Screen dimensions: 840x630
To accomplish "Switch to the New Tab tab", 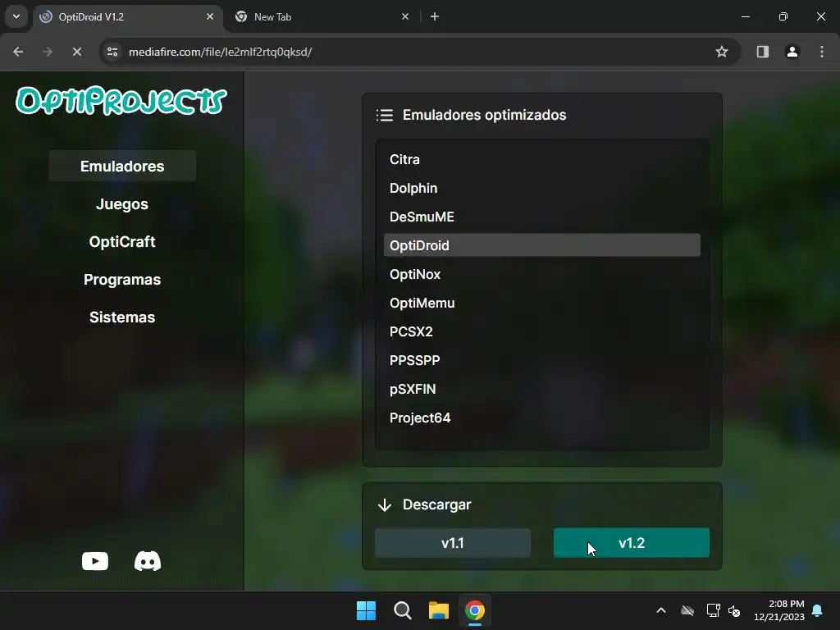I will (323, 16).
